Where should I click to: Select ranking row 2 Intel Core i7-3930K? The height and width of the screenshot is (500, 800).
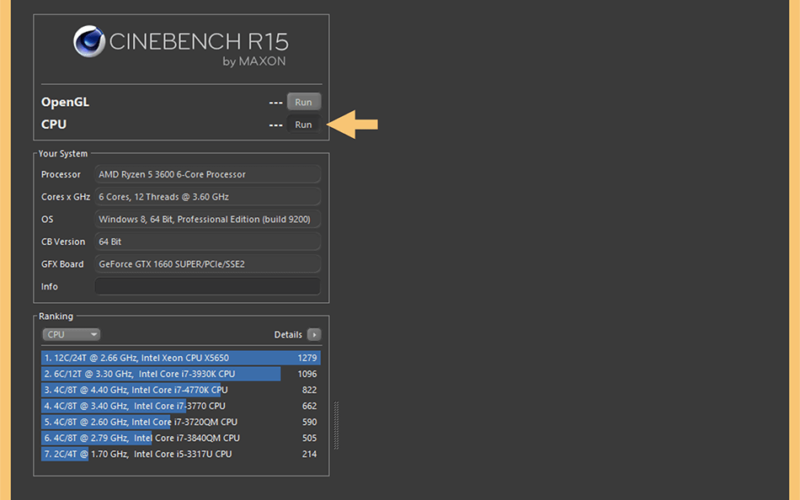click(x=181, y=374)
